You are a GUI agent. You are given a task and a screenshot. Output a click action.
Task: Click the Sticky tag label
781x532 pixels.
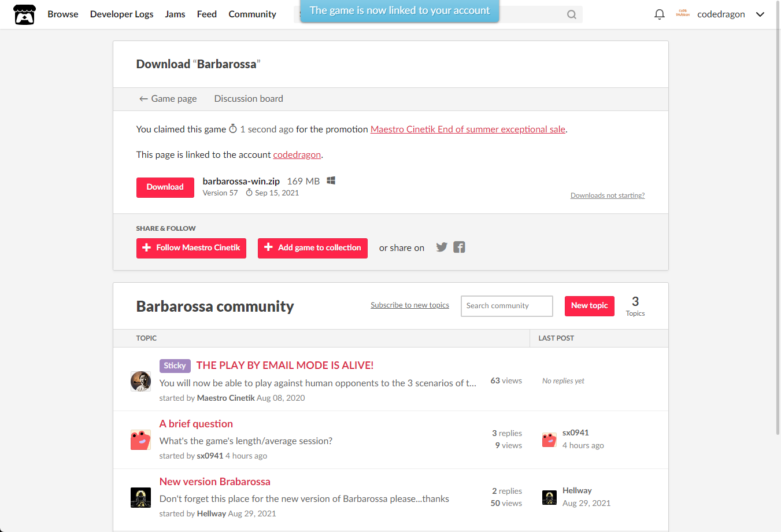175,365
